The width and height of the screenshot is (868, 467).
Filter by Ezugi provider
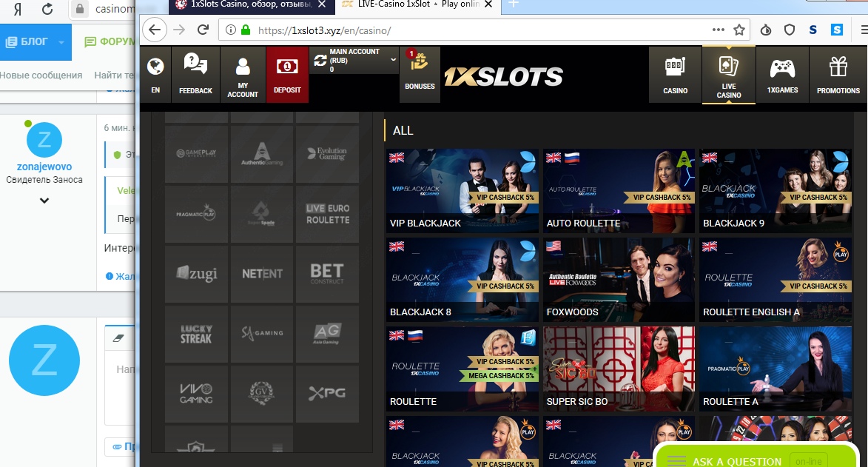tap(196, 274)
